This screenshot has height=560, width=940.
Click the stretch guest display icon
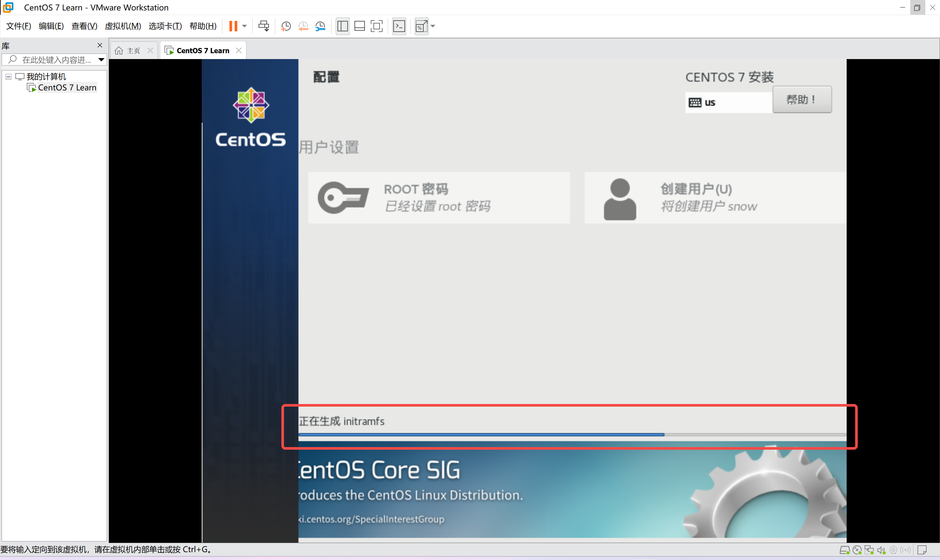pyautogui.click(x=421, y=26)
